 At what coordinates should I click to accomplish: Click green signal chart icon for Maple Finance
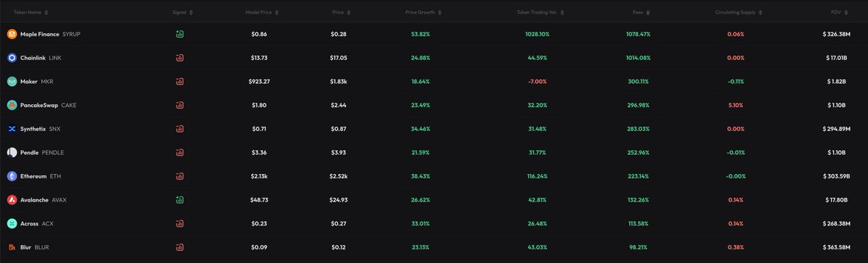point(179,34)
